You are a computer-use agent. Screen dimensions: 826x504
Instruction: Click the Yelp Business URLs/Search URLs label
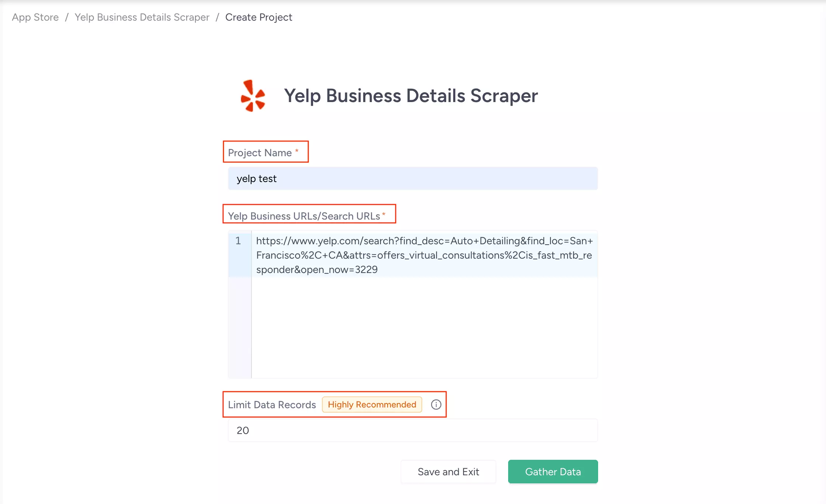coord(304,216)
